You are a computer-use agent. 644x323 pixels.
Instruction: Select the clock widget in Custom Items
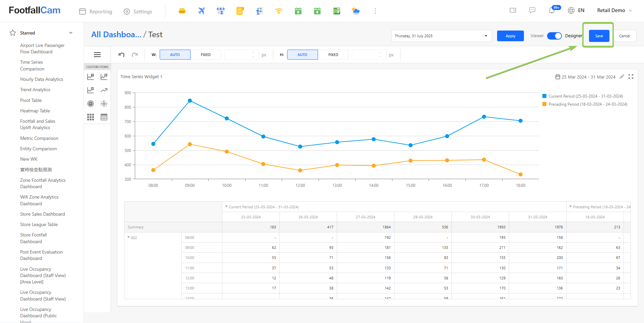click(x=91, y=104)
